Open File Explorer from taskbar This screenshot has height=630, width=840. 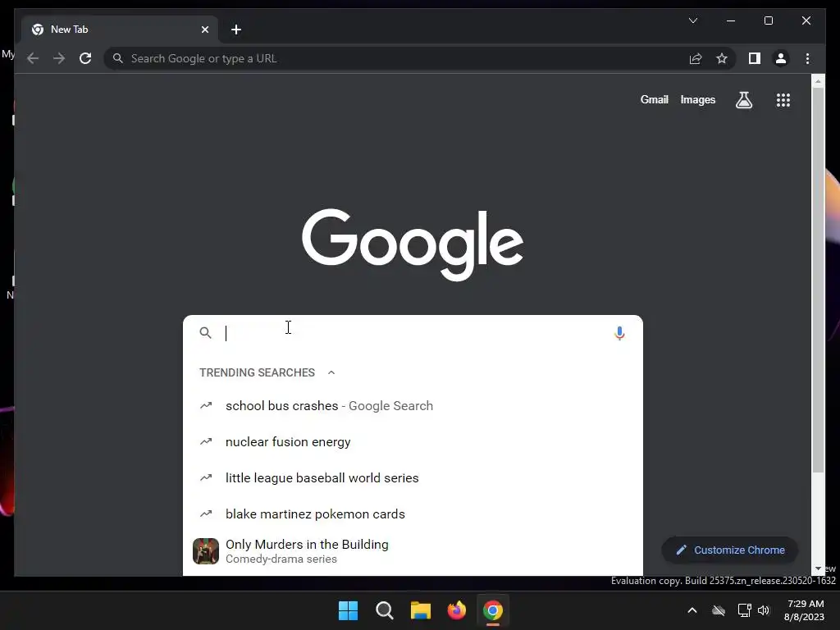(421, 610)
